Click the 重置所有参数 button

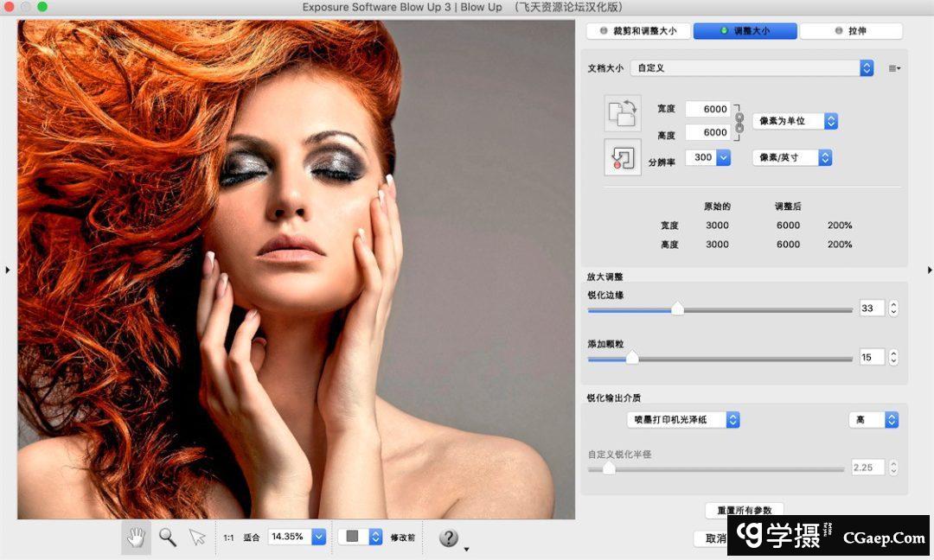tap(744, 510)
